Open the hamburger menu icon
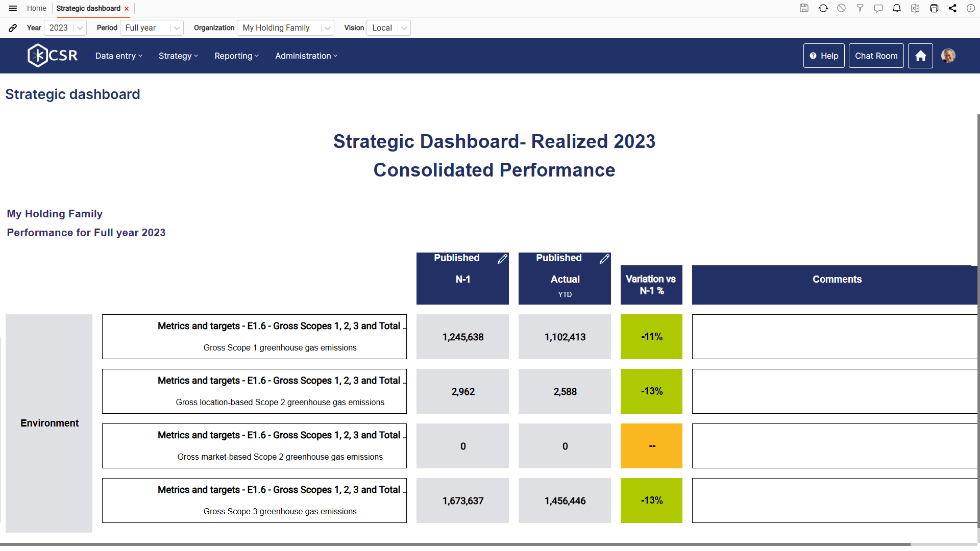 13,8
